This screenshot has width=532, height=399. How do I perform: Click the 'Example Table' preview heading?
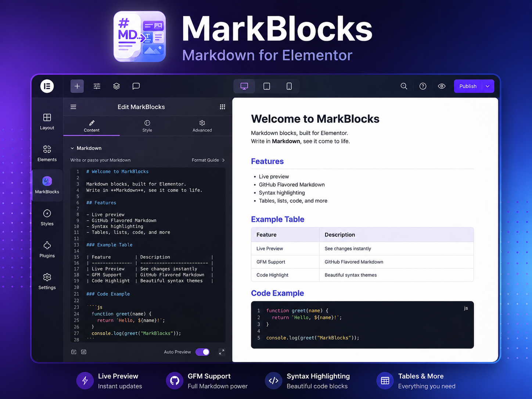[x=277, y=219]
